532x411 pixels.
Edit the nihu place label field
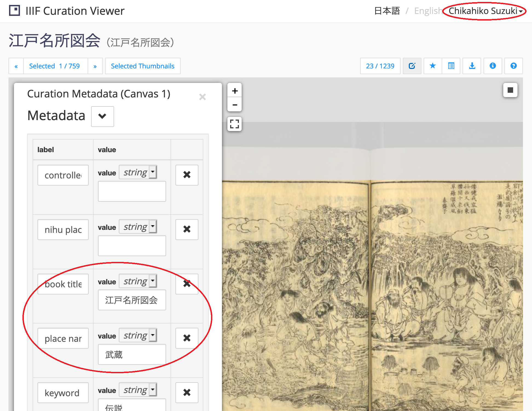pyautogui.click(x=63, y=230)
